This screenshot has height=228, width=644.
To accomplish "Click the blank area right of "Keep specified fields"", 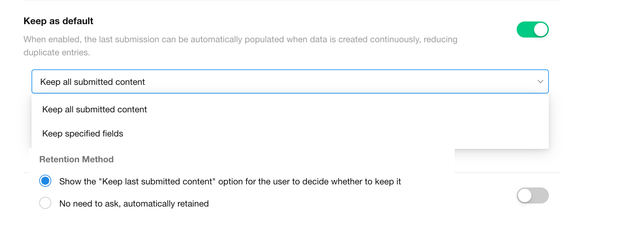I will pos(335,133).
